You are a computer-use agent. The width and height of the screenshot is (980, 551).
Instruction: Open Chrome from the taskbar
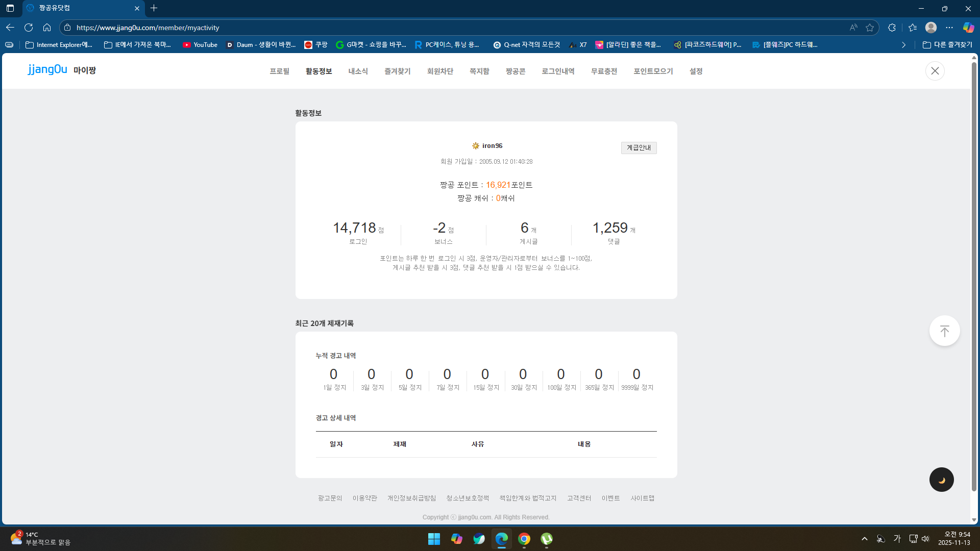click(524, 539)
